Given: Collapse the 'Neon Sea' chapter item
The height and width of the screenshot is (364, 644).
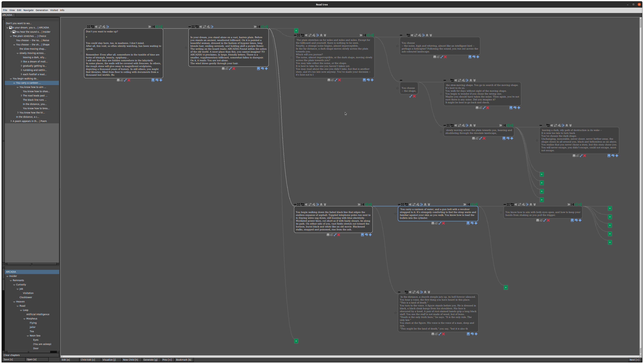Looking at the screenshot, I should click(28, 336).
